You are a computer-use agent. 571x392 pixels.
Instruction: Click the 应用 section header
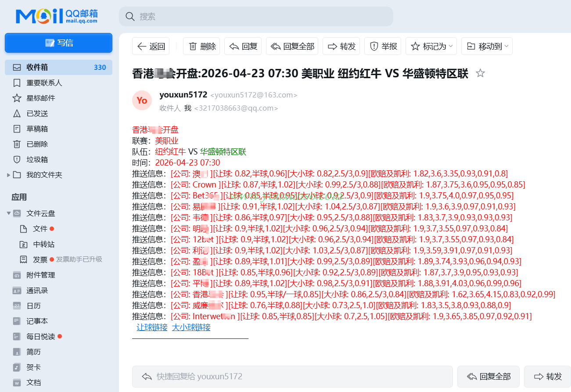(x=19, y=197)
